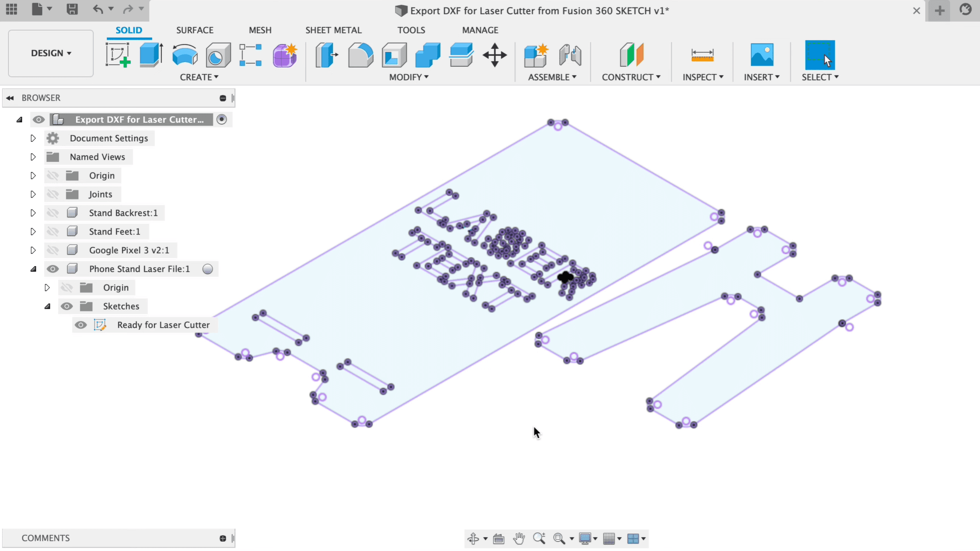Click the Measure ruler icon
The image size is (980, 551).
(x=702, y=55)
